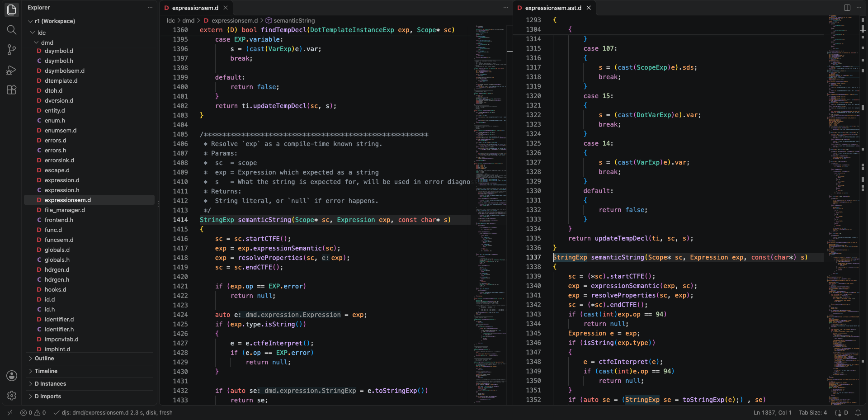Open identifier.h in the file tree

pyautogui.click(x=59, y=330)
